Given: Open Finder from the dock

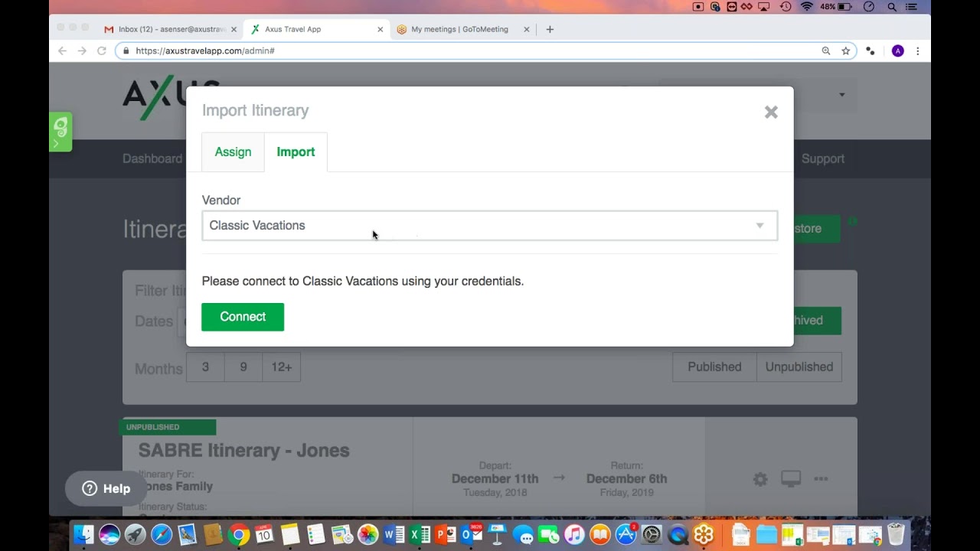Looking at the screenshot, I should pos(83,534).
